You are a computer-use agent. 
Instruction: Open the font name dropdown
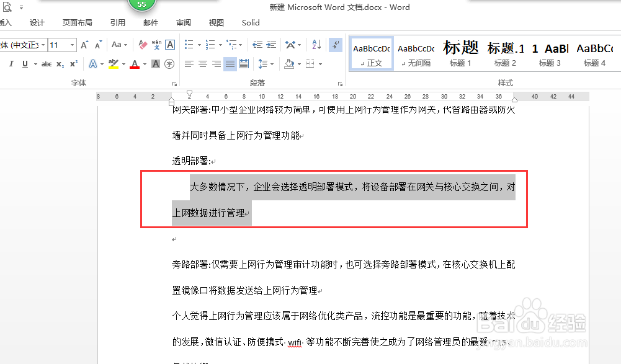pos(43,45)
